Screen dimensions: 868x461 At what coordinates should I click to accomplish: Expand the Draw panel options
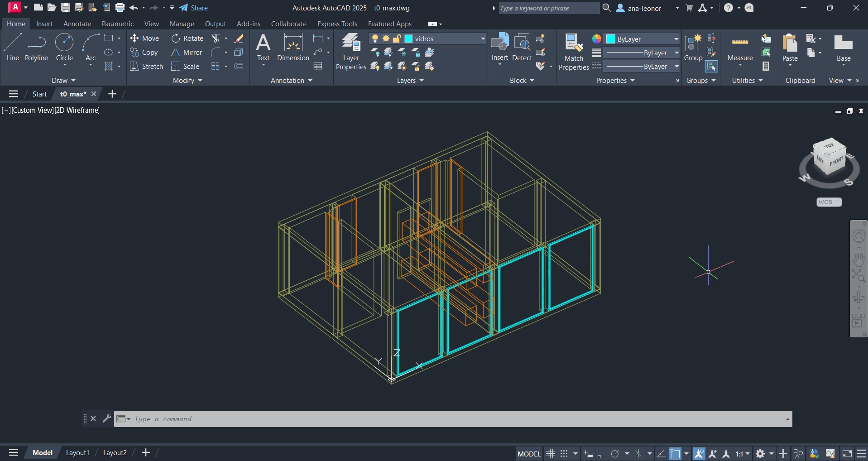[63, 81]
